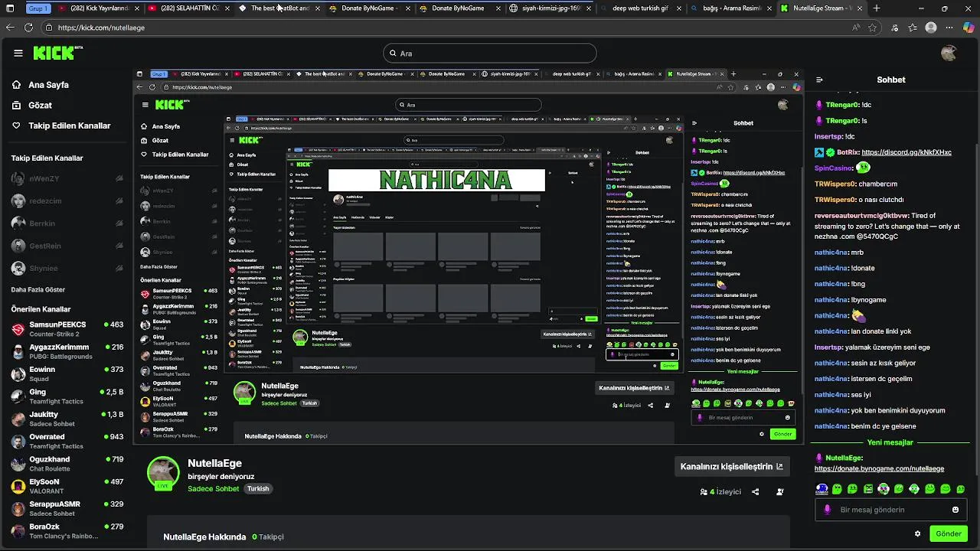Open followed channel nWenZY
This screenshot has width=980, height=551.
coord(67,178)
